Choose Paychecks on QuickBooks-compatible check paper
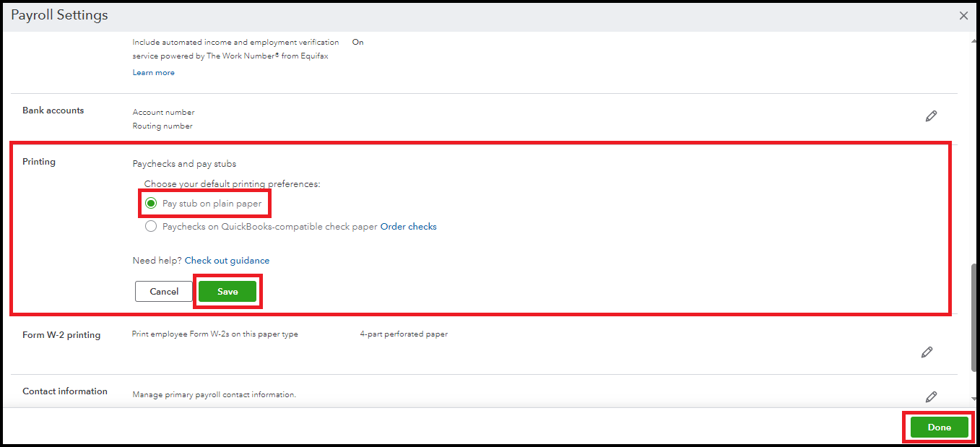 coord(151,227)
